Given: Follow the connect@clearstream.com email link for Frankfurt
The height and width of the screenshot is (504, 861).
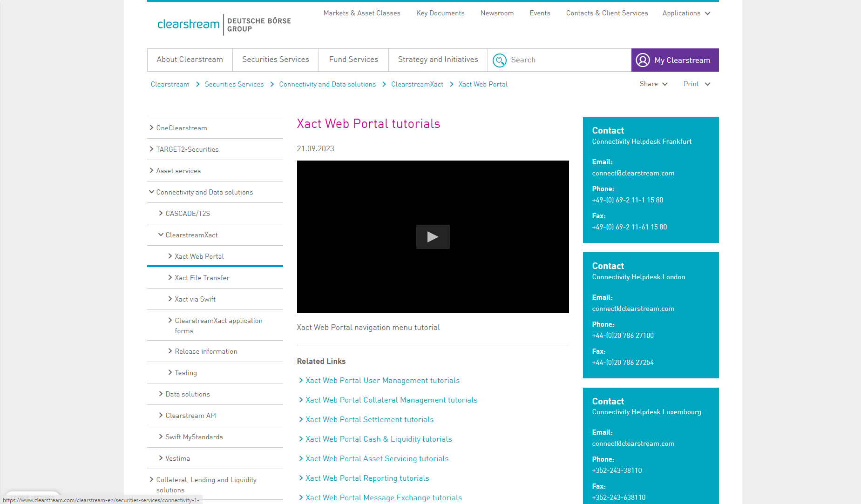Looking at the screenshot, I should click(x=633, y=173).
